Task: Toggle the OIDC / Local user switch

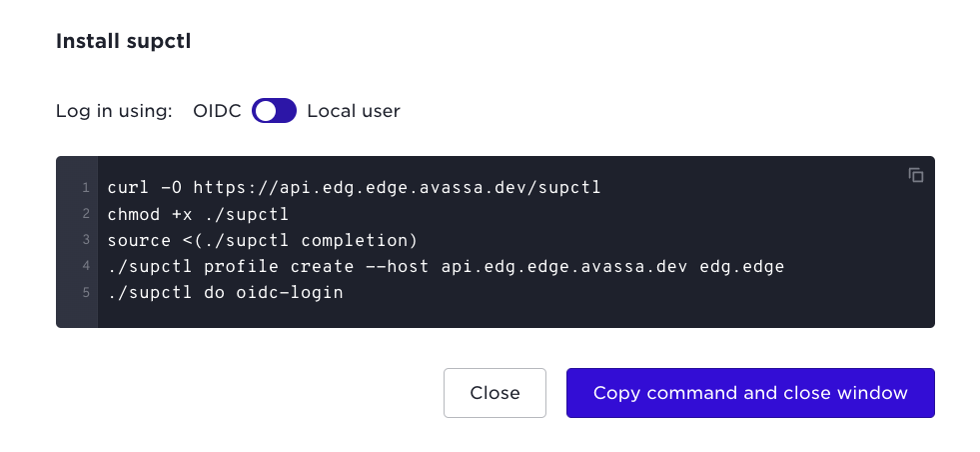Action: (x=274, y=111)
